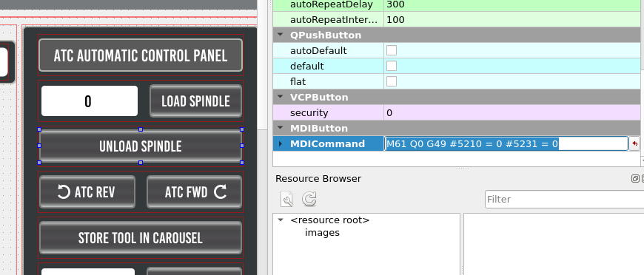Click the ATC REV button
Screen dimensions: 644x275
(x=87, y=191)
